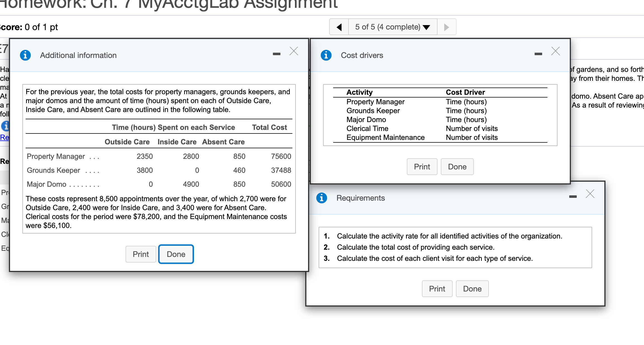Viewport: 644px width, 345px height.
Task: Click the partially hidden blue Re link
Action: [x=4, y=137]
